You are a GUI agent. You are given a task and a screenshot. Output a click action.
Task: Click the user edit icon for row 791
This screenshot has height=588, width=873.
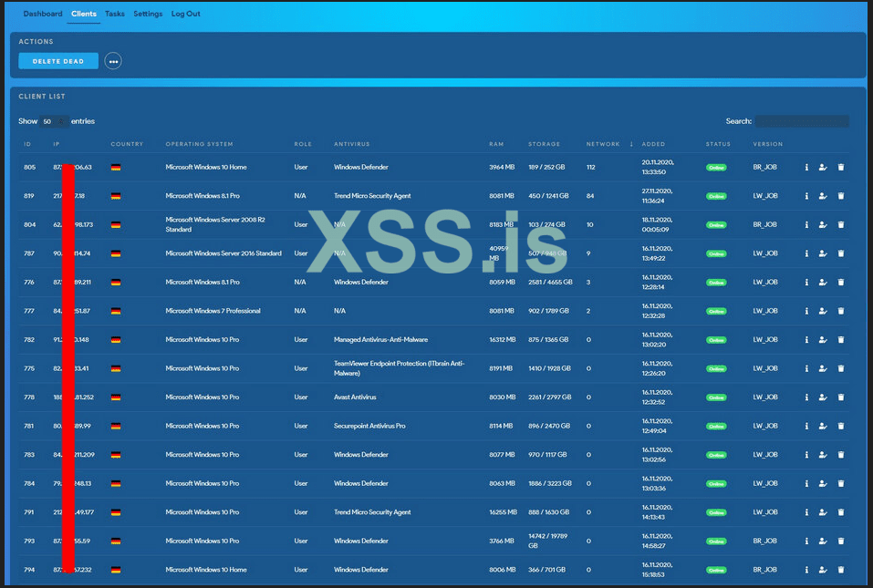823,512
